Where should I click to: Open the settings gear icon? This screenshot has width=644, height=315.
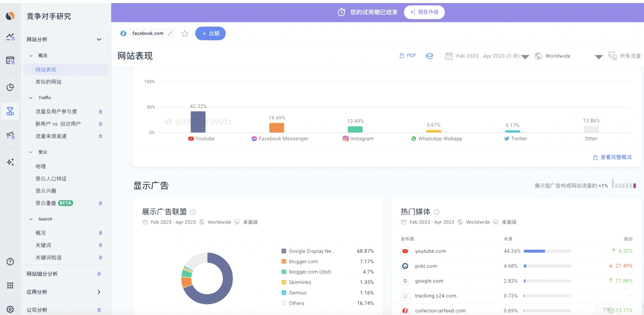click(x=10, y=309)
